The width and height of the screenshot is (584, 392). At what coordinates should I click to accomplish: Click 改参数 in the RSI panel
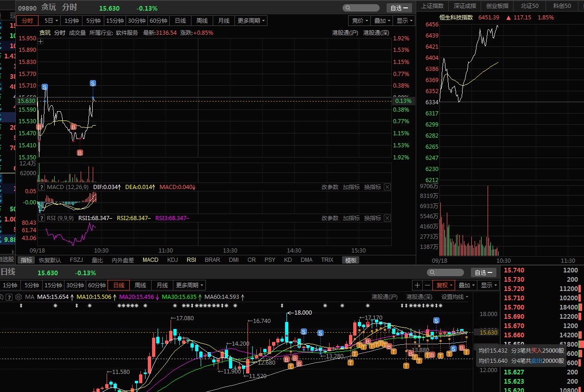click(x=330, y=218)
